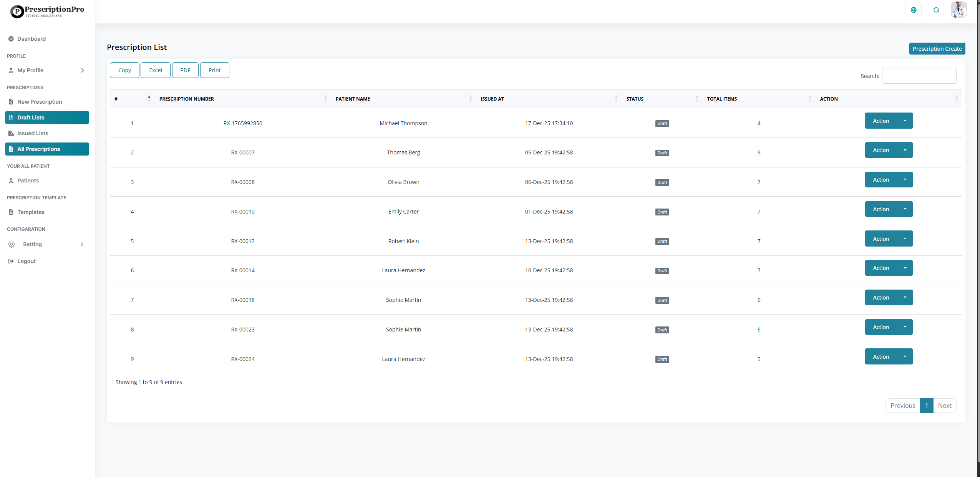Click the Logout icon in sidebar
980x477 pixels.
[11, 261]
